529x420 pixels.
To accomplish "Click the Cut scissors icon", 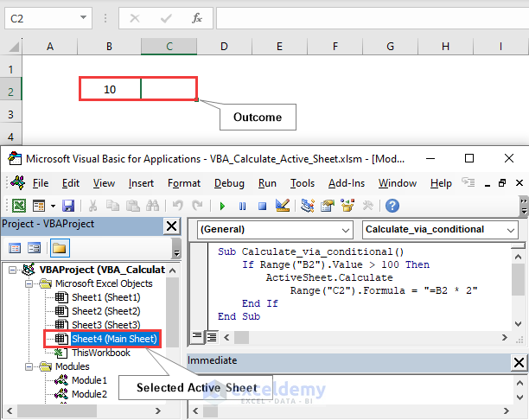I will coord(92,206).
